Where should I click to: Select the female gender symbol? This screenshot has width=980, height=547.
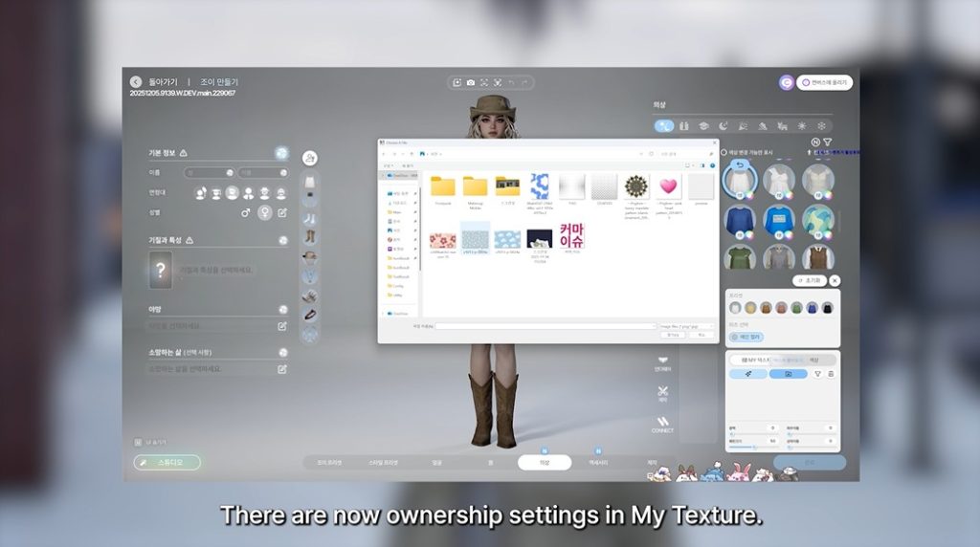[x=265, y=213]
